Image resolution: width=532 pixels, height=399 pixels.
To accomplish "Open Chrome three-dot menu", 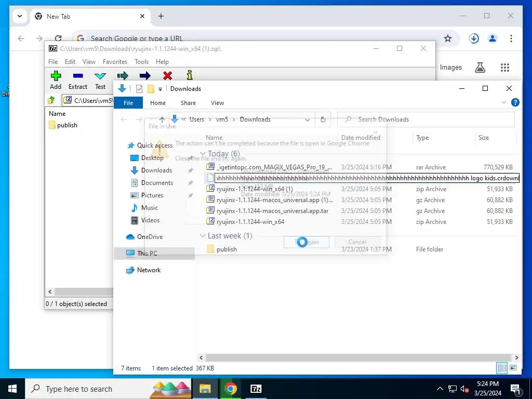I will coord(511,38).
